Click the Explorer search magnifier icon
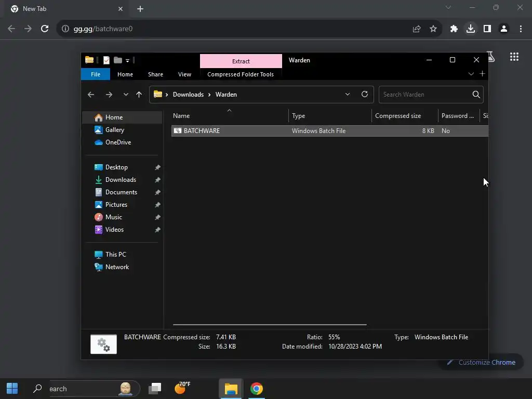 [476, 95]
